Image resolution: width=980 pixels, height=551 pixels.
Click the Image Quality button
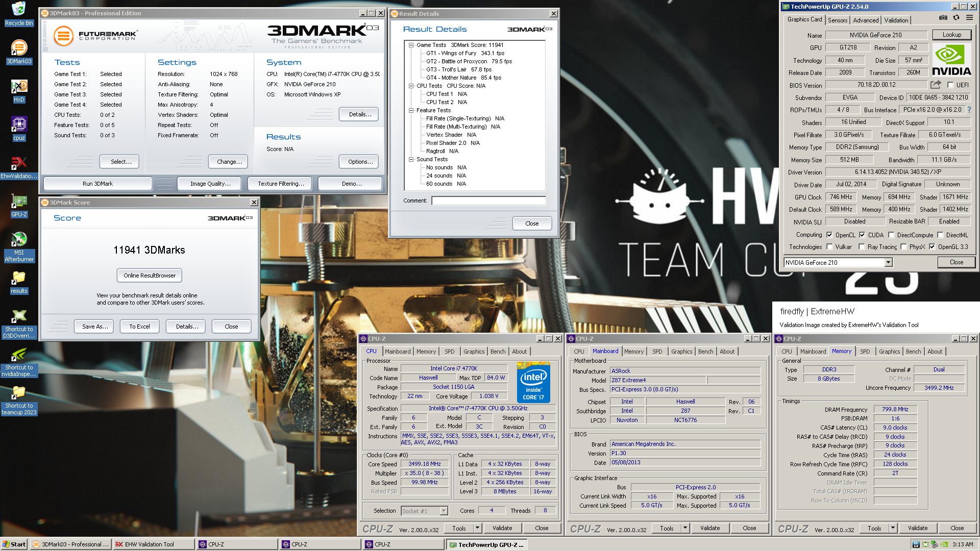coord(210,184)
